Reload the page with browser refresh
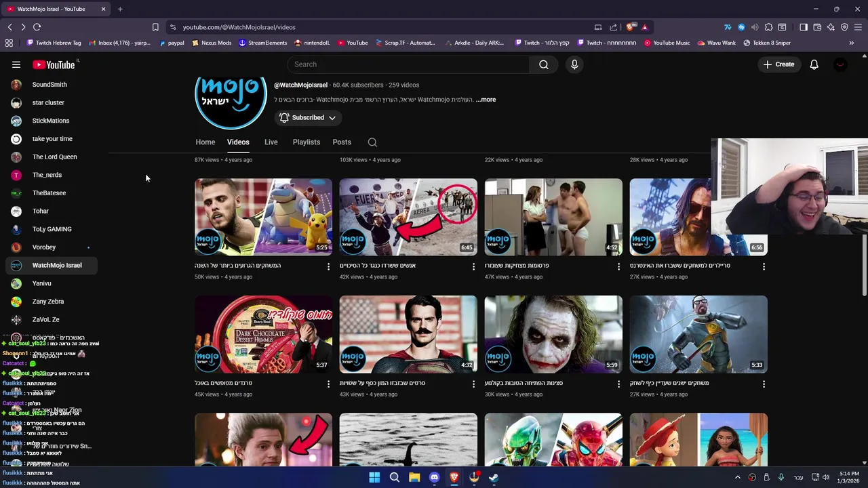Screen dimensions: 868x488 (37, 27)
